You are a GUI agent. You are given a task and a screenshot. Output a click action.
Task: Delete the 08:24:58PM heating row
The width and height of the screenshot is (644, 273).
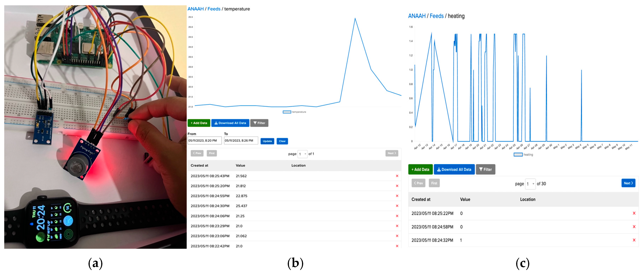tap(634, 227)
